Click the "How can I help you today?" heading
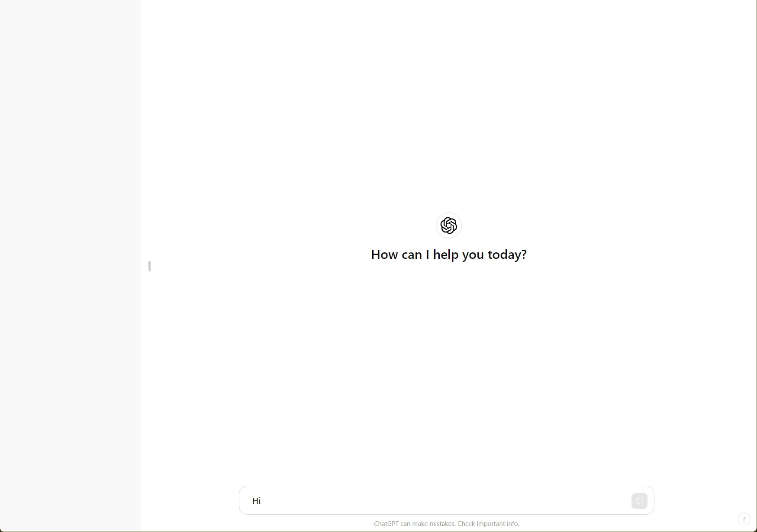The width and height of the screenshot is (757, 532). pyautogui.click(x=449, y=255)
